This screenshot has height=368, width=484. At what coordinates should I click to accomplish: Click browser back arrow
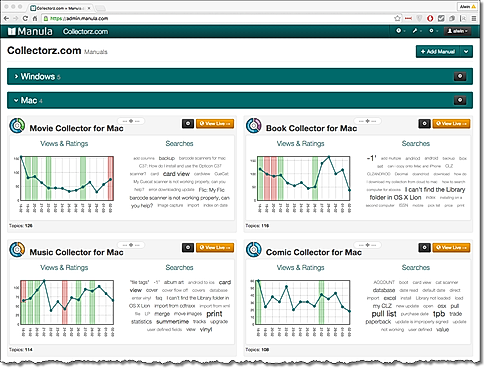[x=6, y=18]
